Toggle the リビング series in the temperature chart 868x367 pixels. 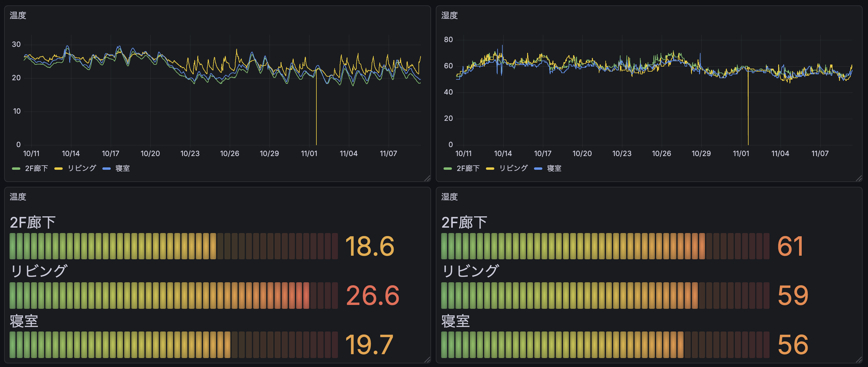[x=82, y=168]
